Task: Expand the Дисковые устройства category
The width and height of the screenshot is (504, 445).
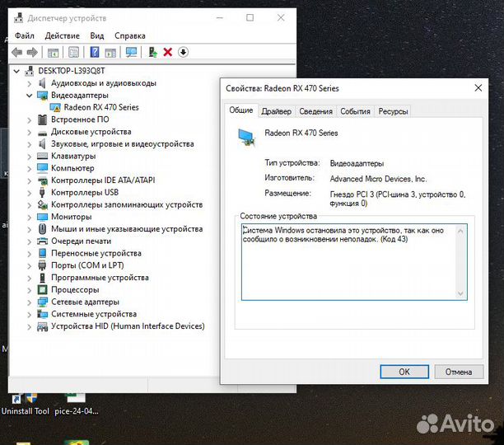Action: (x=30, y=132)
